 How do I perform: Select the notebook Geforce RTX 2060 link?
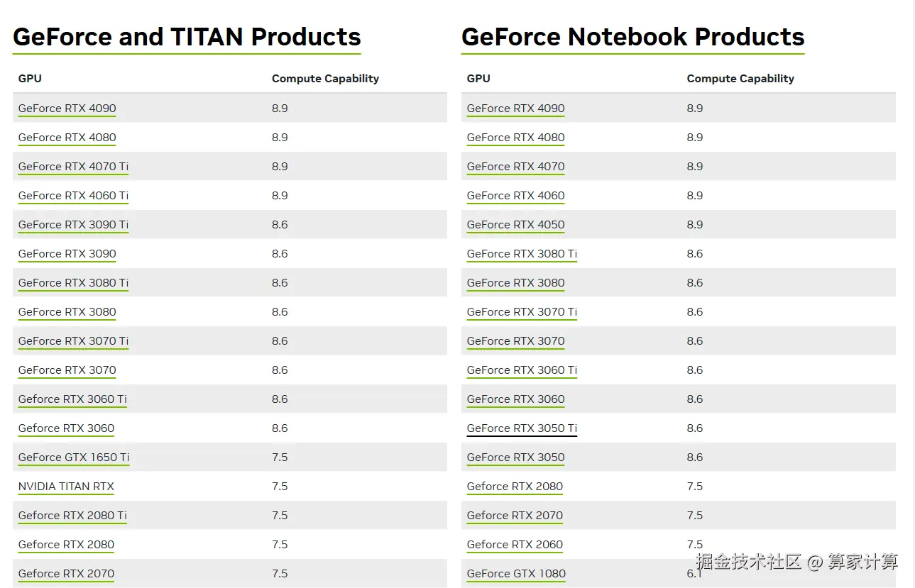coord(515,545)
